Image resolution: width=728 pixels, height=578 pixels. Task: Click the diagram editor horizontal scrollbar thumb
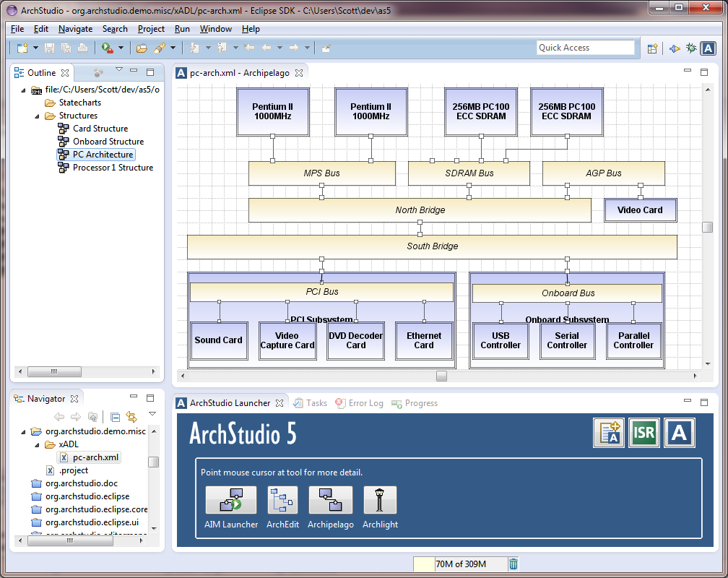tap(441, 376)
